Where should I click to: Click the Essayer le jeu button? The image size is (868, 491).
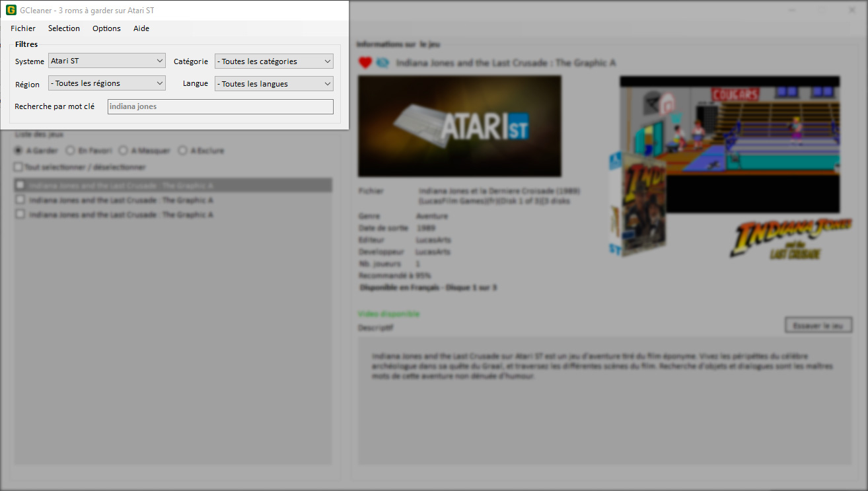[818, 326]
